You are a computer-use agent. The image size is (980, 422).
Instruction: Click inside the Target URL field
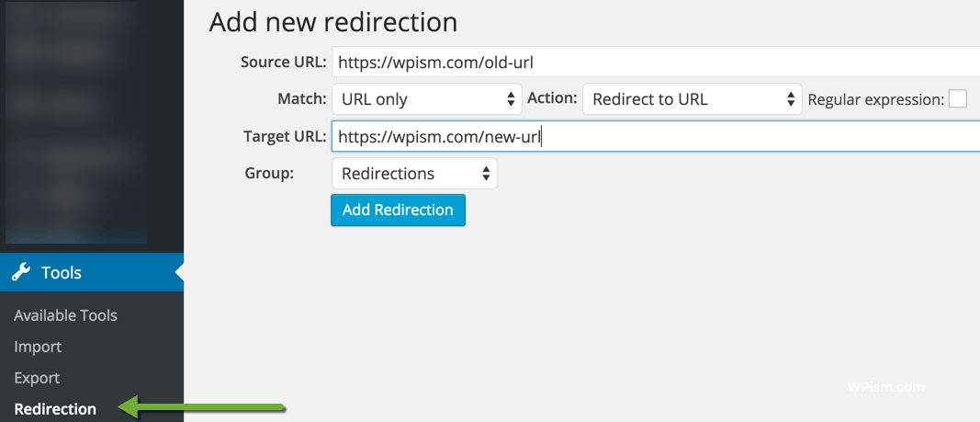click(x=654, y=137)
